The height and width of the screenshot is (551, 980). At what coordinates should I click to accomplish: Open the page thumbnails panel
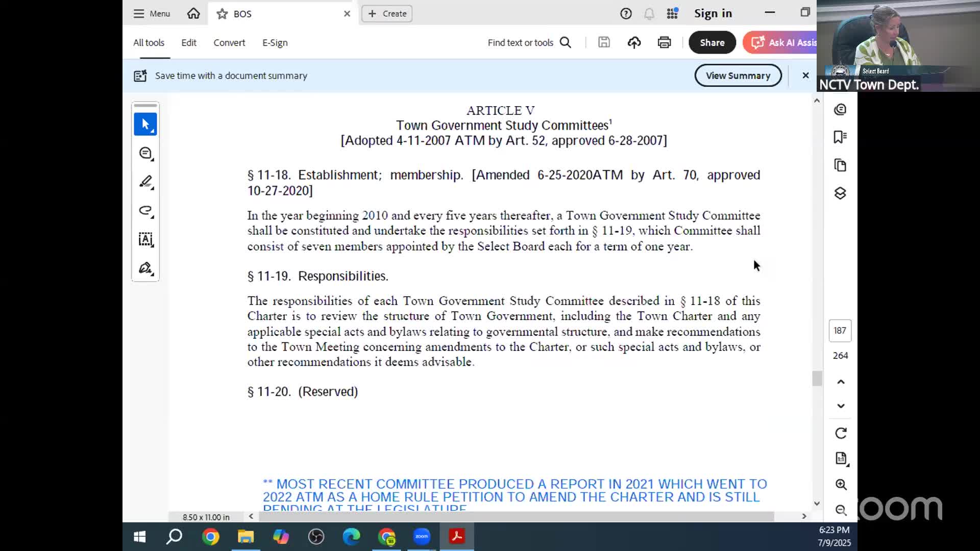[x=840, y=165]
